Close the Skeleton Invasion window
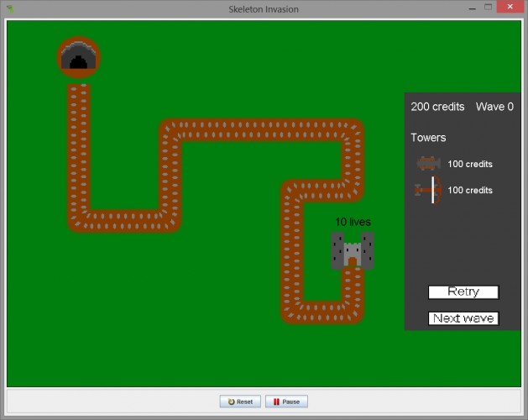Viewport: 528px width, 420px height. click(x=510, y=7)
